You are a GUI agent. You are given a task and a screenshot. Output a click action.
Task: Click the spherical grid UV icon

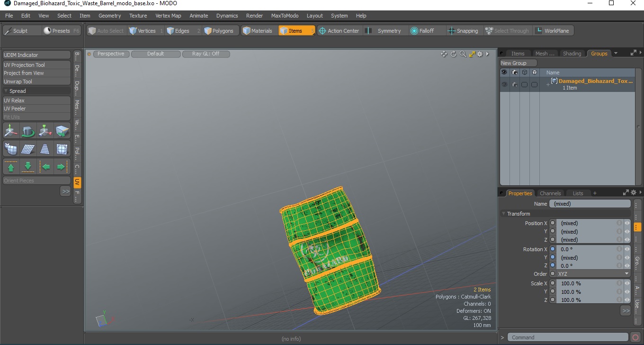coord(63,149)
